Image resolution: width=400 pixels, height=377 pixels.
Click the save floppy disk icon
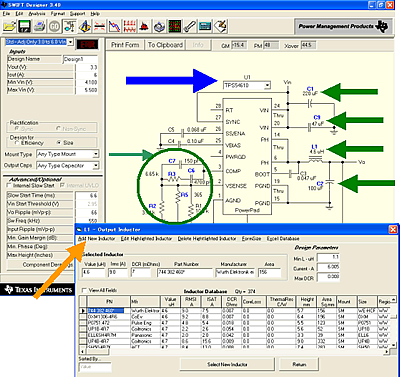[x=24, y=26]
